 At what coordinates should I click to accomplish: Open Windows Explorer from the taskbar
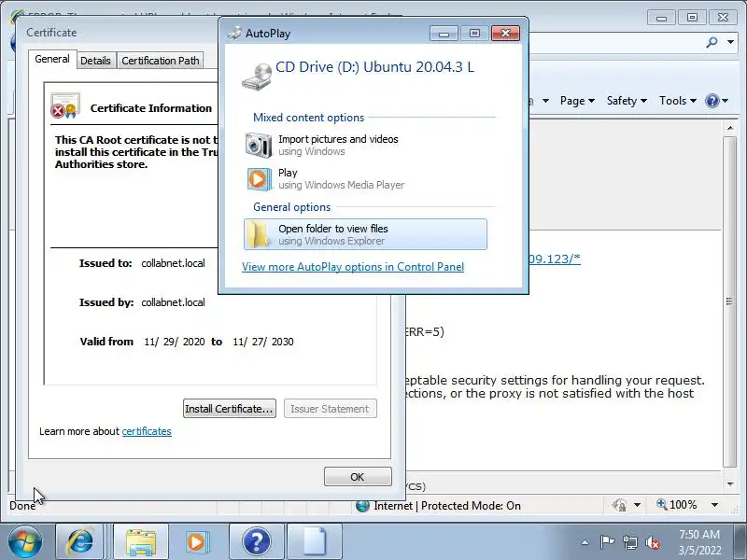141,541
